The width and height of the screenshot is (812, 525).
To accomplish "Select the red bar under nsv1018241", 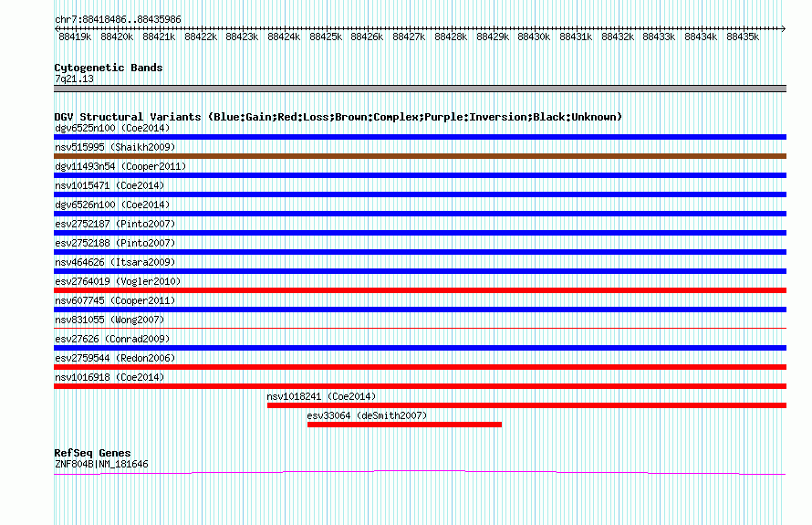I will (x=526, y=405).
